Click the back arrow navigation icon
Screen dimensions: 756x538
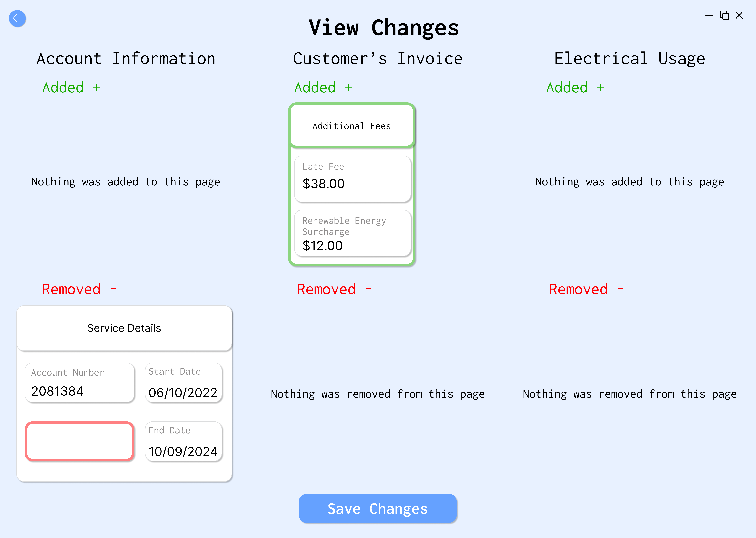pos(17,19)
